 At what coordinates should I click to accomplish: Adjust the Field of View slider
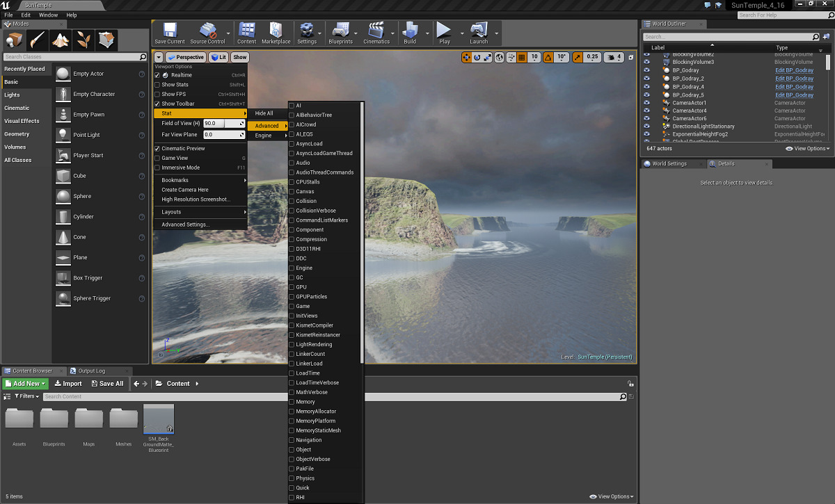pyautogui.click(x=223, y=123)
